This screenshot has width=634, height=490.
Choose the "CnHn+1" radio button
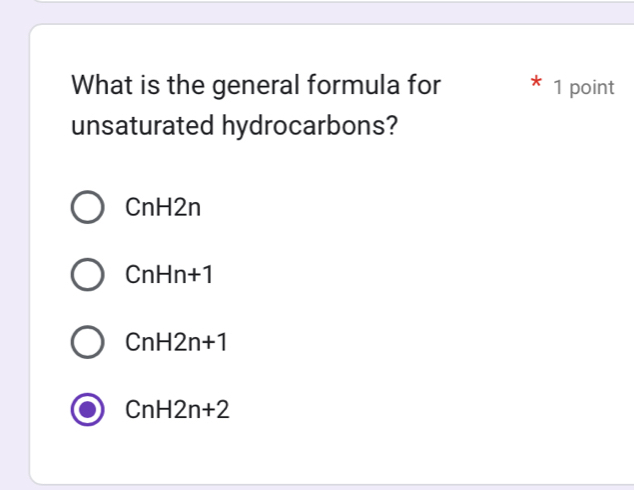tap(87, 275)
